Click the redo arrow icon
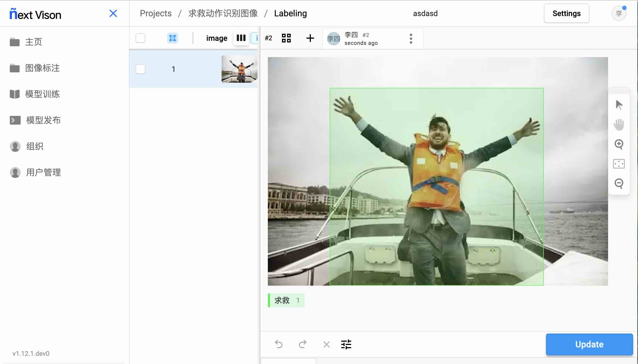The image size is (638, 364). 303,344
